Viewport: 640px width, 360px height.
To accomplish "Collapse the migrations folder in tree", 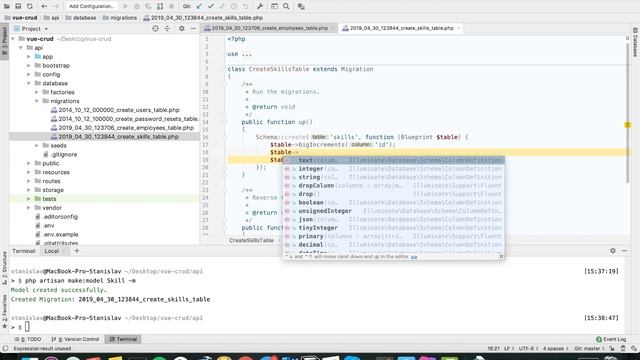I will click(37, 101).
